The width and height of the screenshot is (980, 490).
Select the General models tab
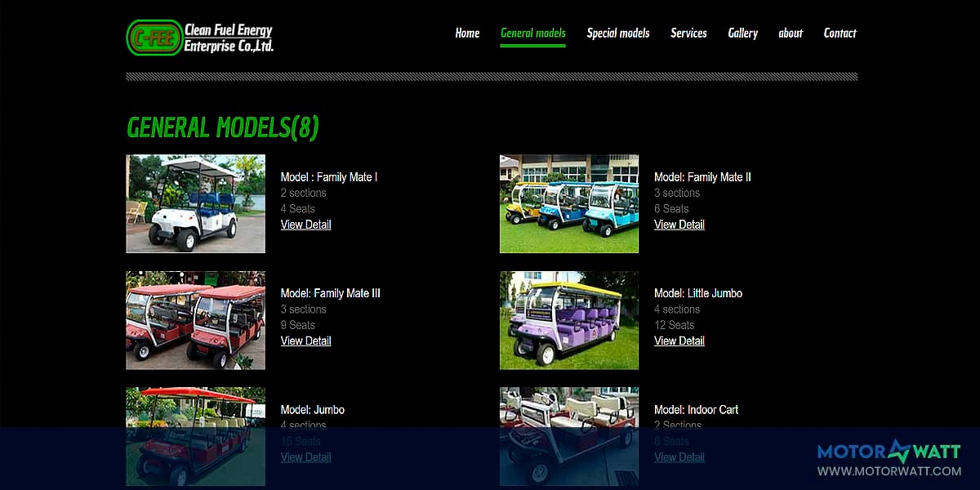point(532,33)
